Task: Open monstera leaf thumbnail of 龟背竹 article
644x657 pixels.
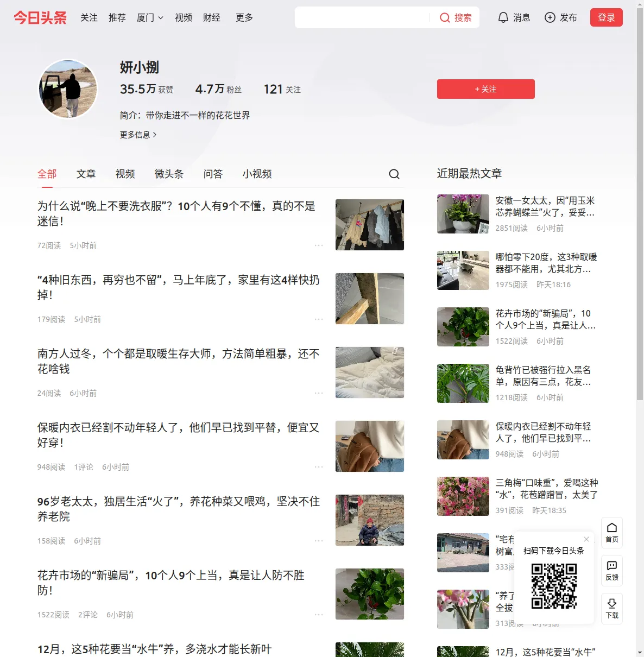Action: point(463,383)
